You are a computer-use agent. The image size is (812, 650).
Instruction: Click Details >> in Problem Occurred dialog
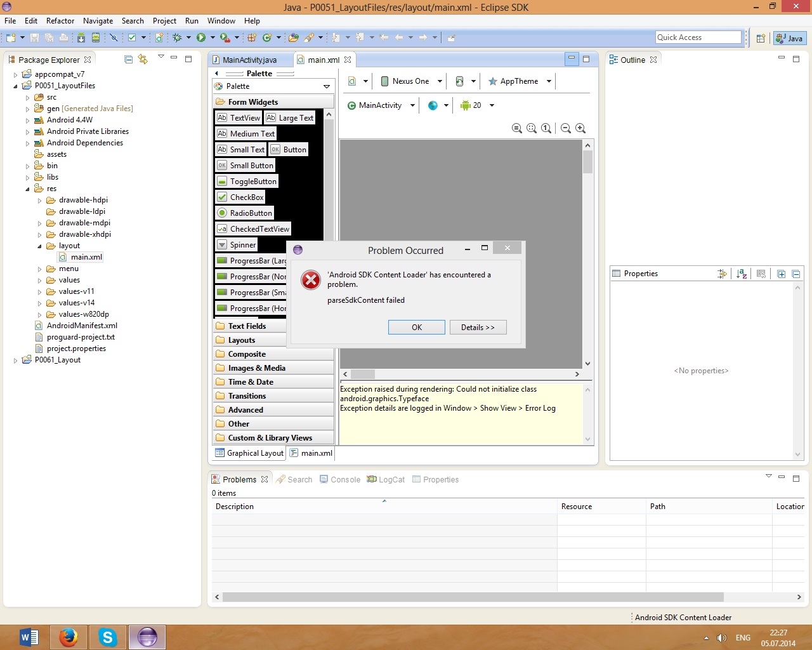point(478,328)
